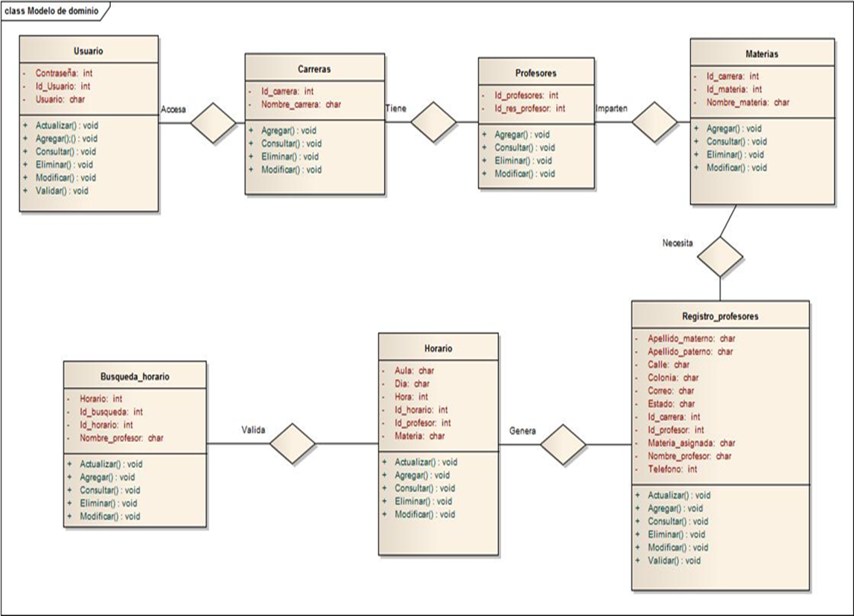Select the Busqueda_horario class header
The image size is (854, 616).
(x=135, y=377)
